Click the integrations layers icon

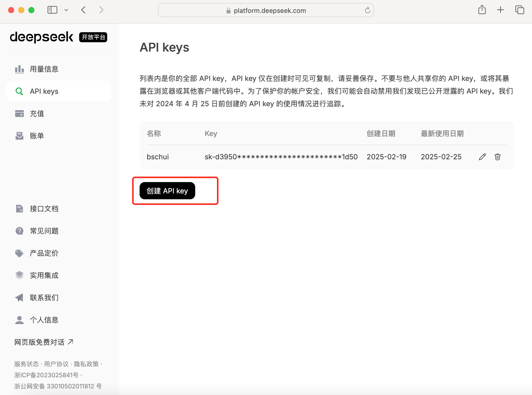[19, 275]
